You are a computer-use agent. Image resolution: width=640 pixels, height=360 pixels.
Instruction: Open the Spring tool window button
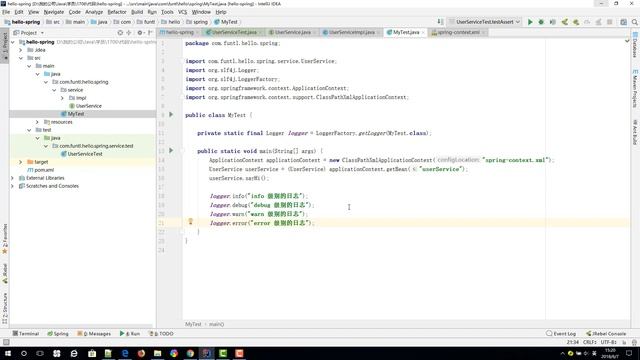click(58, 333)
